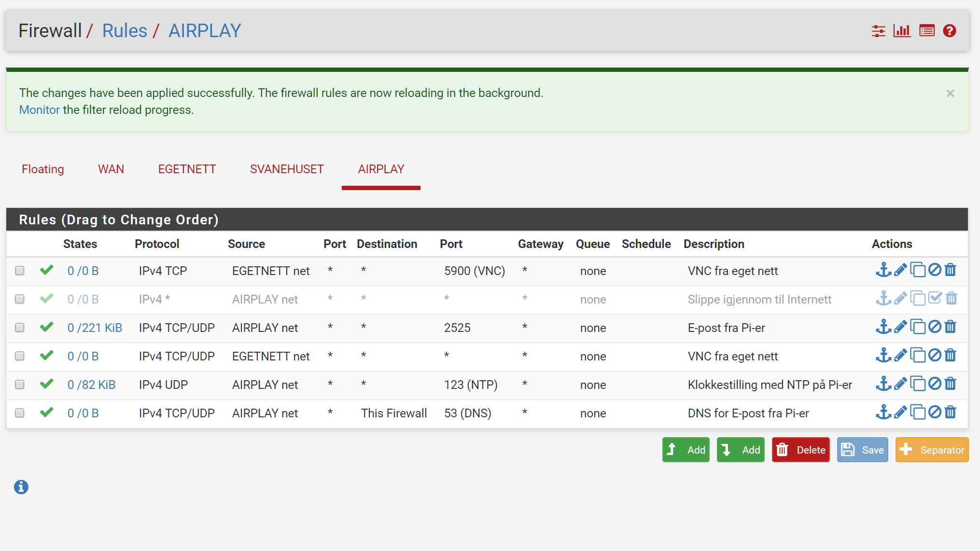Check the Slippe igjennom til Internett checkbox
980x551 pixels.
[x=20, y=299]
